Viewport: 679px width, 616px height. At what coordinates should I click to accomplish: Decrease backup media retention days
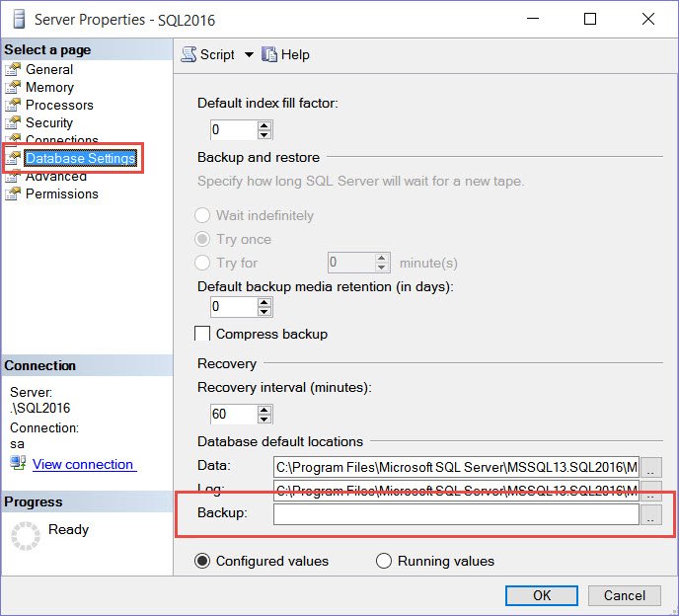(264, 311)
